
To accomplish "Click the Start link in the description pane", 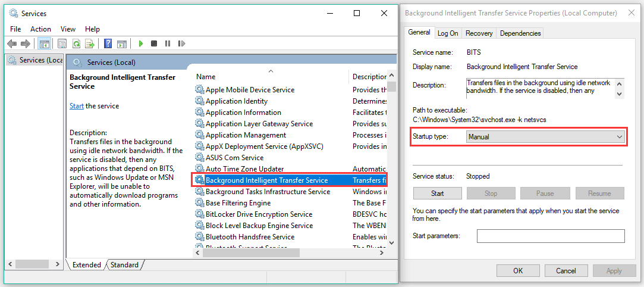I will [77, 105].
